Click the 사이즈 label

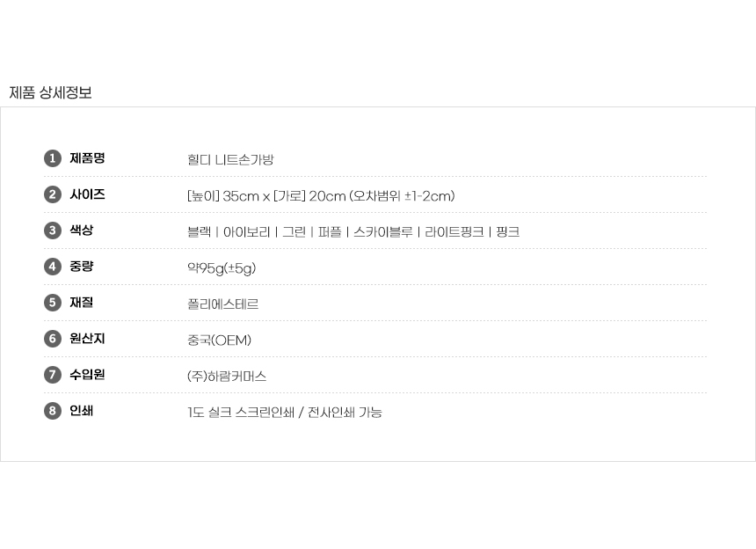[x=87, y=194]
